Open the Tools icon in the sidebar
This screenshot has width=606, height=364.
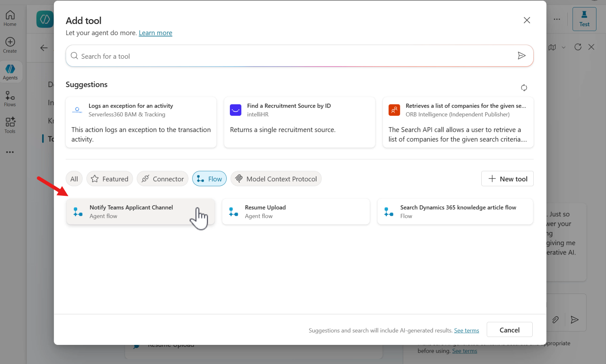pyautogui.click(x=10, y=125)
